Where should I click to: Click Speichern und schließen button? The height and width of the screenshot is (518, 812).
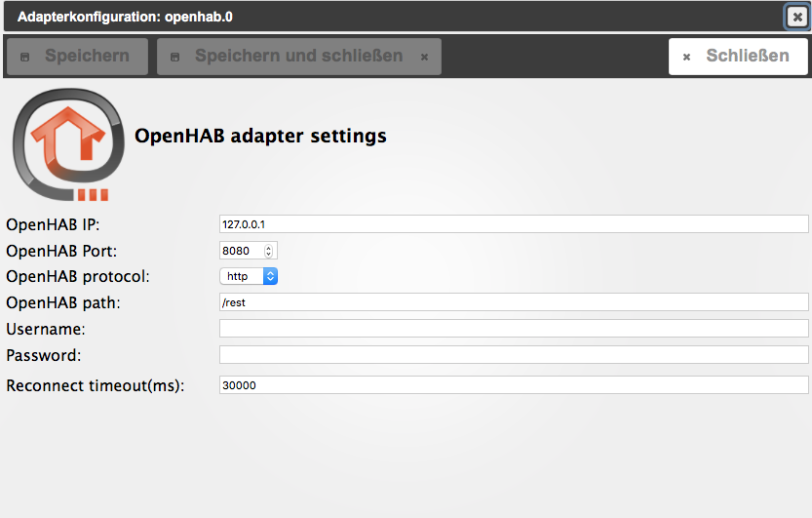(x=298, y=57)
